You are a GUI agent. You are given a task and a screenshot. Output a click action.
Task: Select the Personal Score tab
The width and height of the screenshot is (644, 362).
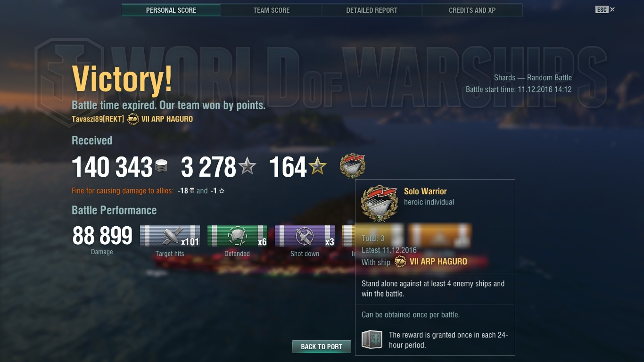(x=171, y=10)
